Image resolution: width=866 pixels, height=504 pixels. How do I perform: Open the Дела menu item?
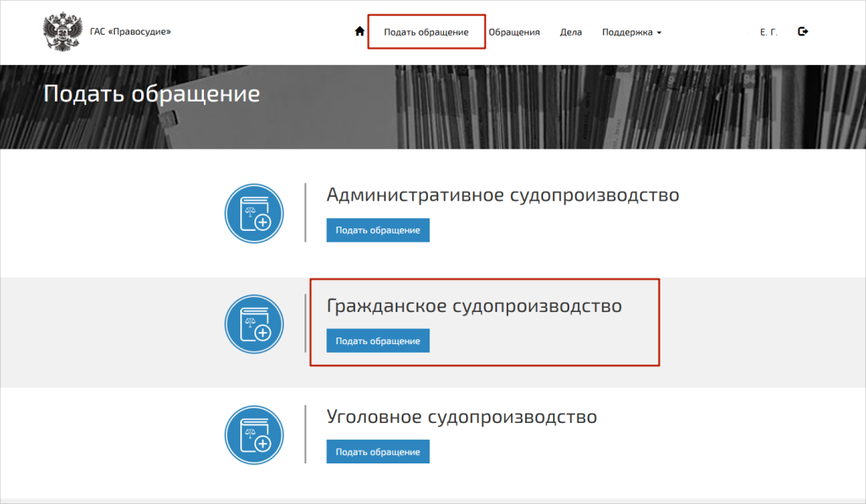[x=571, y=32]
